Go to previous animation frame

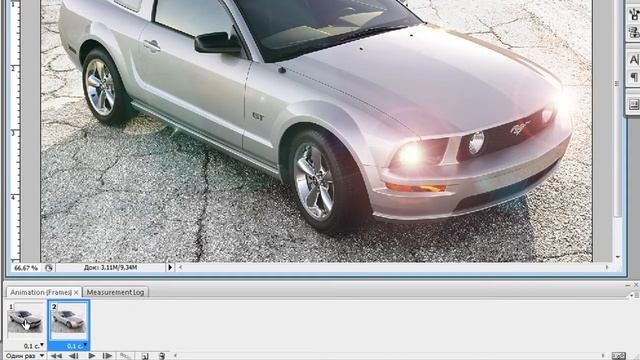coord(73,356)
